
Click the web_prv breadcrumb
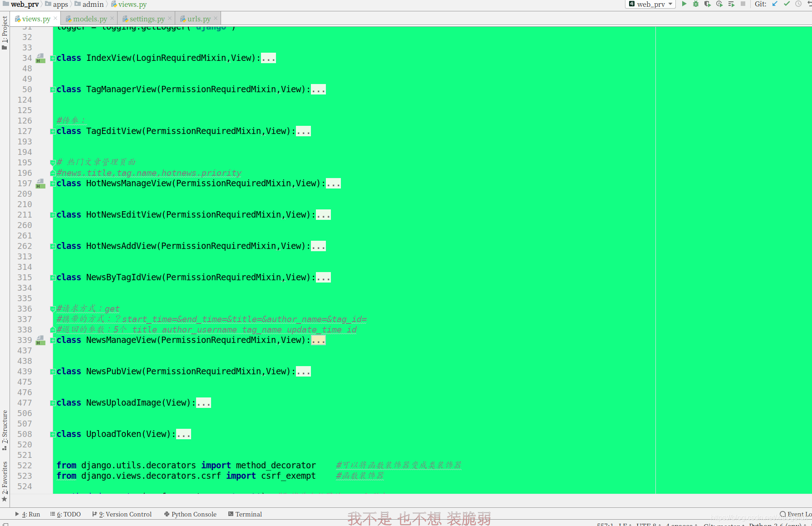click(x=21, y=4)
